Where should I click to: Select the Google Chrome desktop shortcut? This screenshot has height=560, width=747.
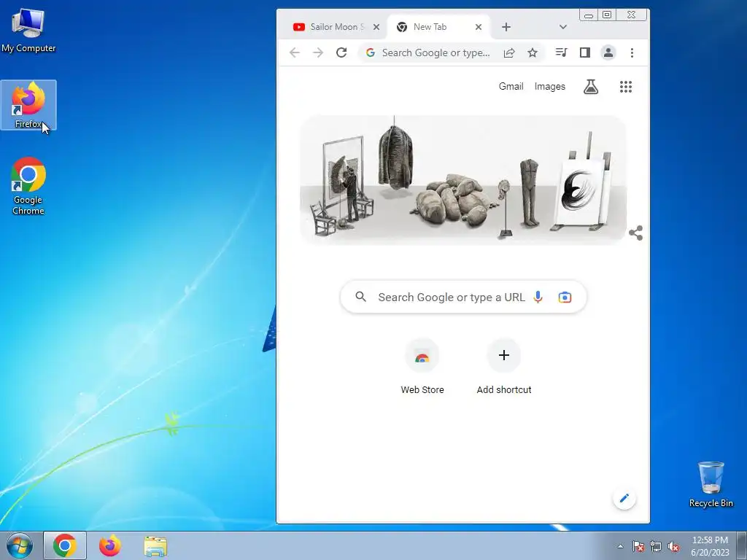click(28, 186)
